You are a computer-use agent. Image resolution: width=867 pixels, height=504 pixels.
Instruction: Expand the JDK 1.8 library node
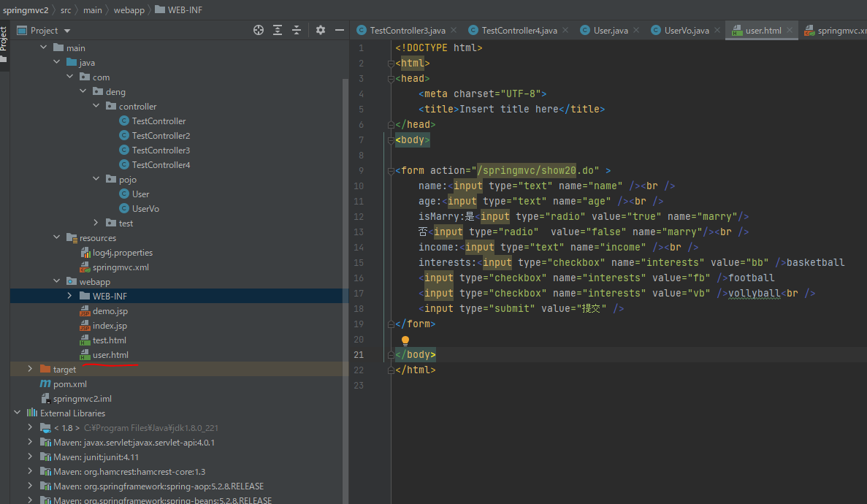point(30,427)
